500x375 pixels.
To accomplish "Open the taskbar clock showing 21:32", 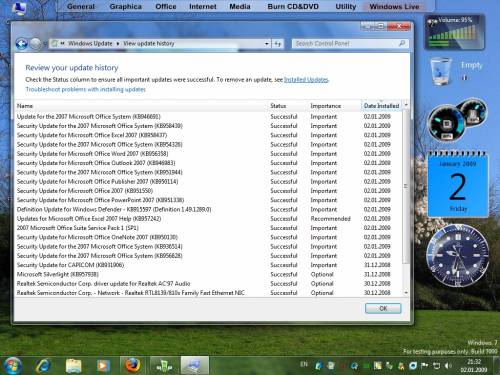I will coord(474,366).
